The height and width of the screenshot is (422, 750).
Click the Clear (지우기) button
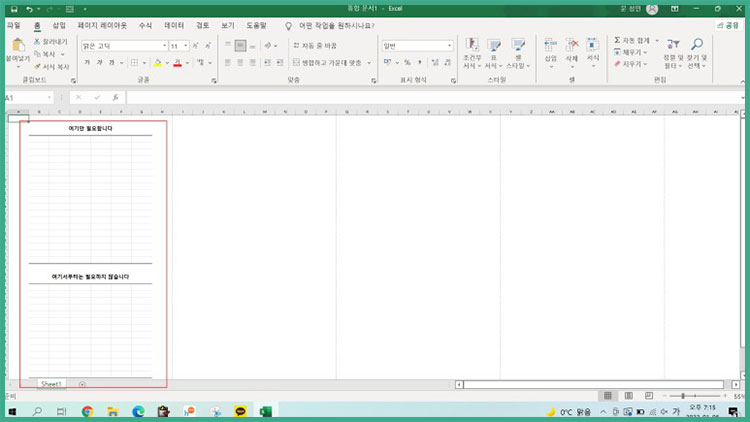[x=631, y=64]
